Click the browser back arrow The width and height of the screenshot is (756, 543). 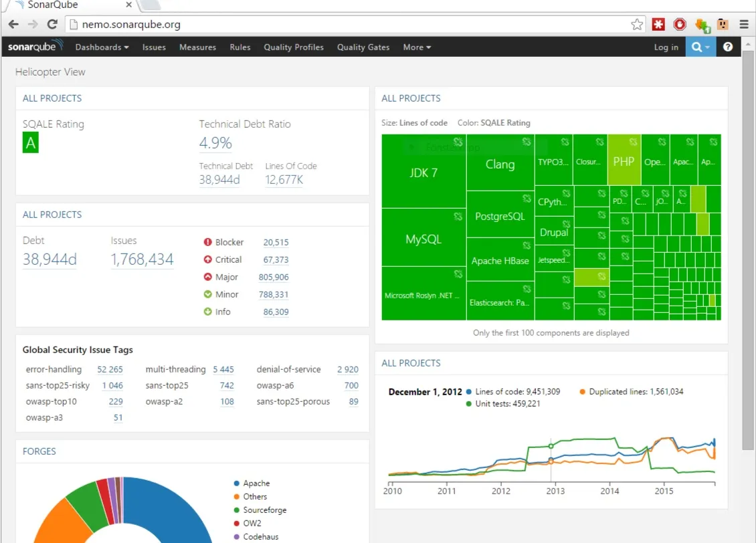pyautogui.click(x=13, y=25)
